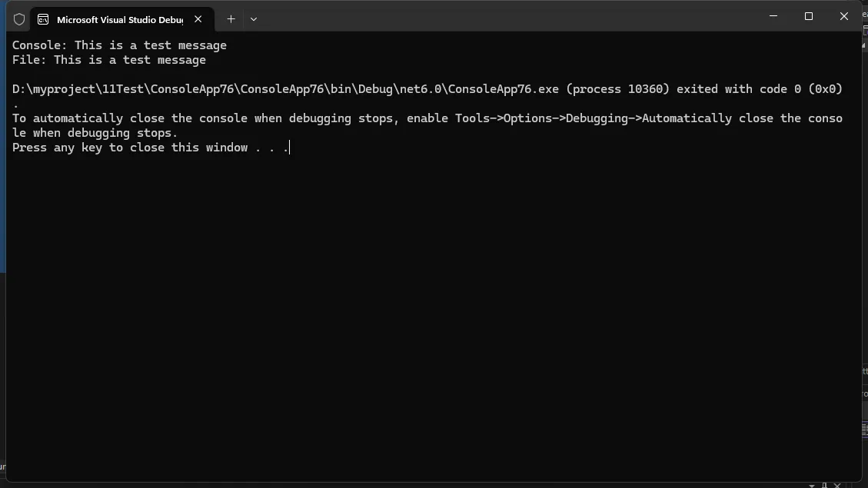Click the console icon on the debug tab

coord(43,19)
